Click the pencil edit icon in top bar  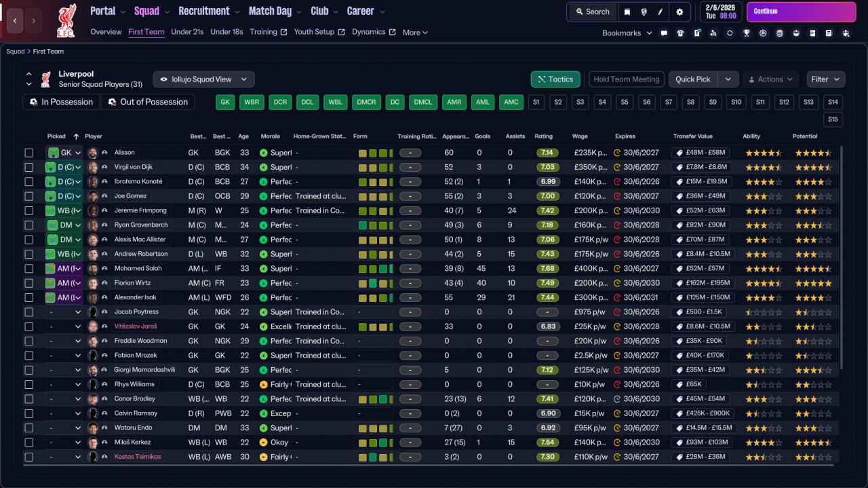coord(661,12)
